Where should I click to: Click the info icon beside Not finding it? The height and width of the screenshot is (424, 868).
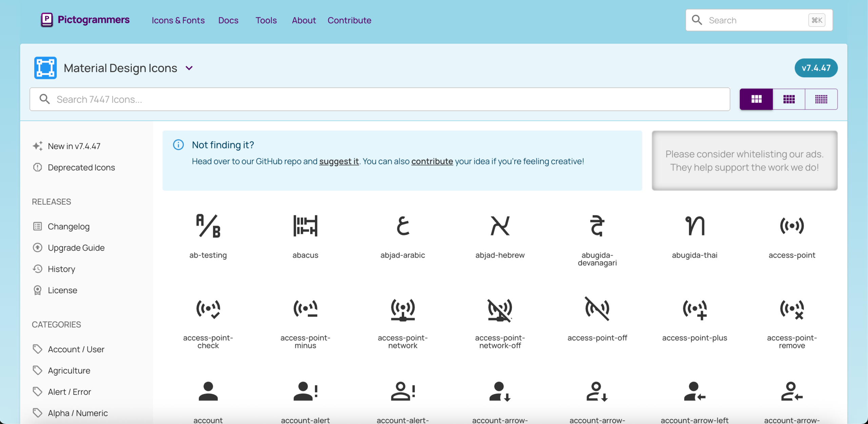click(x=178, y=145)
